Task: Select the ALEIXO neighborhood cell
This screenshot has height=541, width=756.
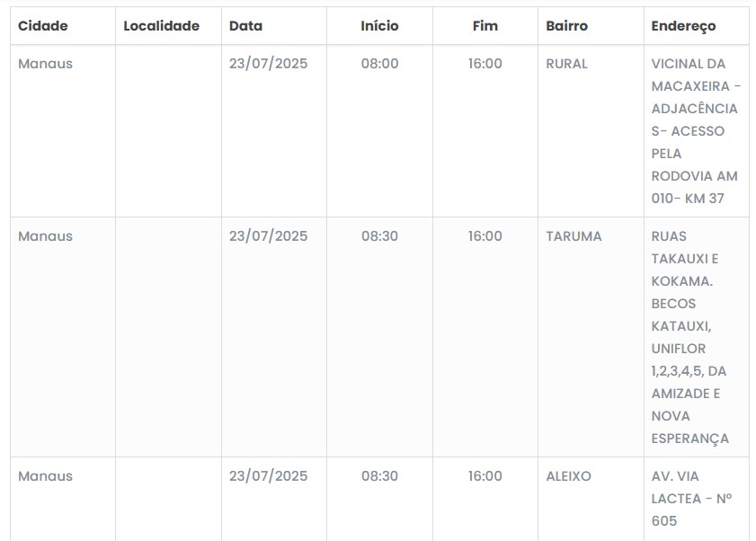Action: point(568,476)
